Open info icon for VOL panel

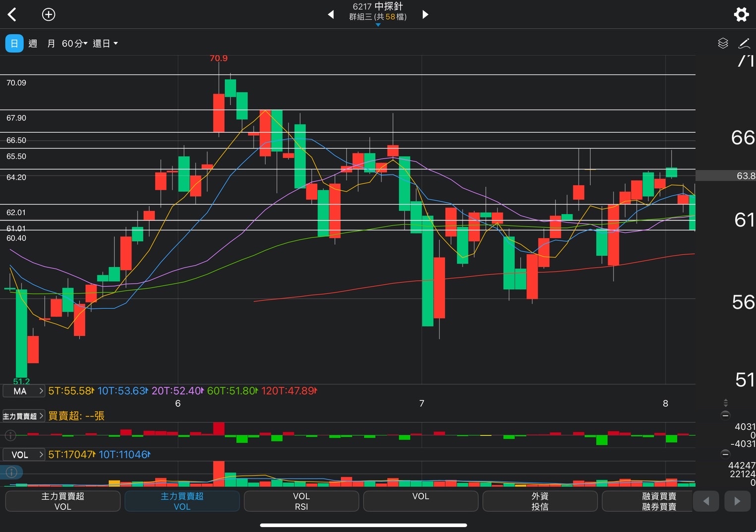pyautogui.click(x=11, y=472)
